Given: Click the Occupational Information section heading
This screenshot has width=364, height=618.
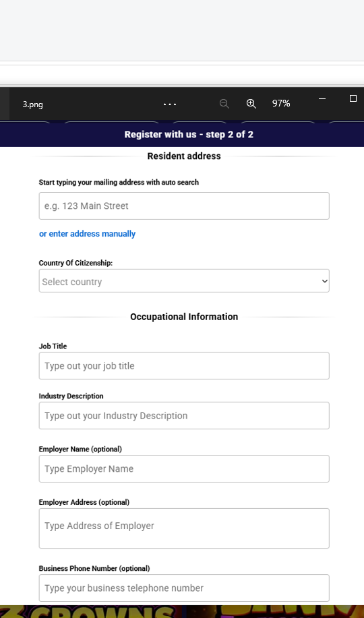Looking at the screenshot, I should tap(184, 317).
